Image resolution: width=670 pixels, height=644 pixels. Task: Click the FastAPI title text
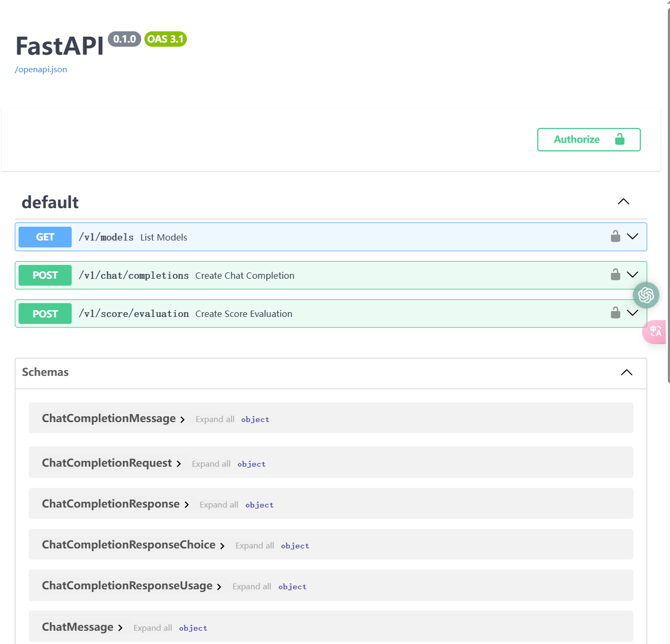click(59, 46)
